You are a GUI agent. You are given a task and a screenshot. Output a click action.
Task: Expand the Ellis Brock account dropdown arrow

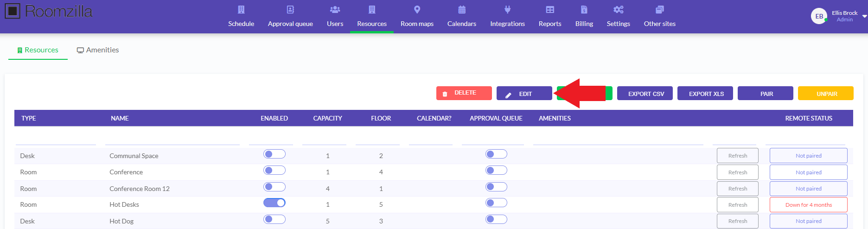pos(864,16)
